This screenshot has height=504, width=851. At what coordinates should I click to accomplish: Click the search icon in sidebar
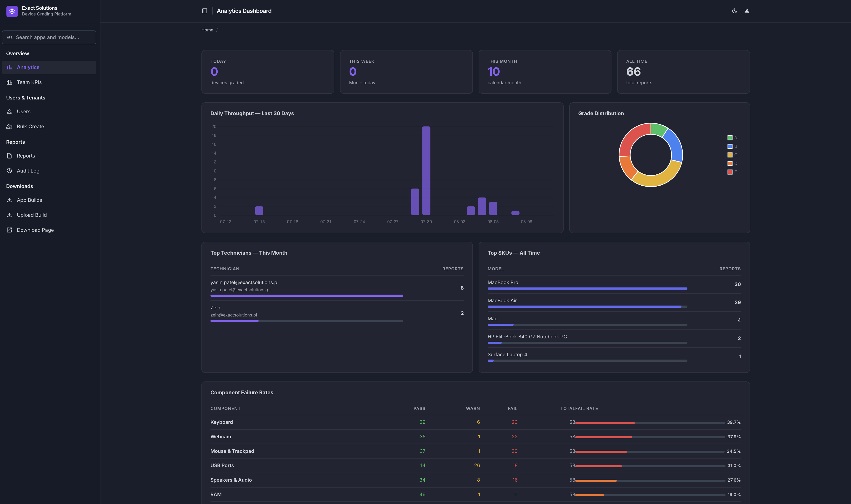click(10, 37)
